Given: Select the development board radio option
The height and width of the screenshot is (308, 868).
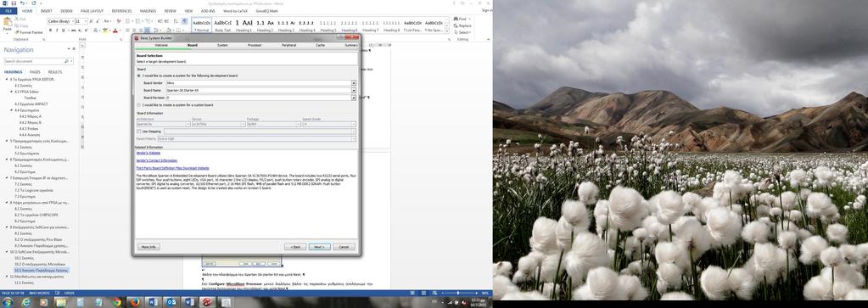Looking at the screenshot, I should coord(139,76).
